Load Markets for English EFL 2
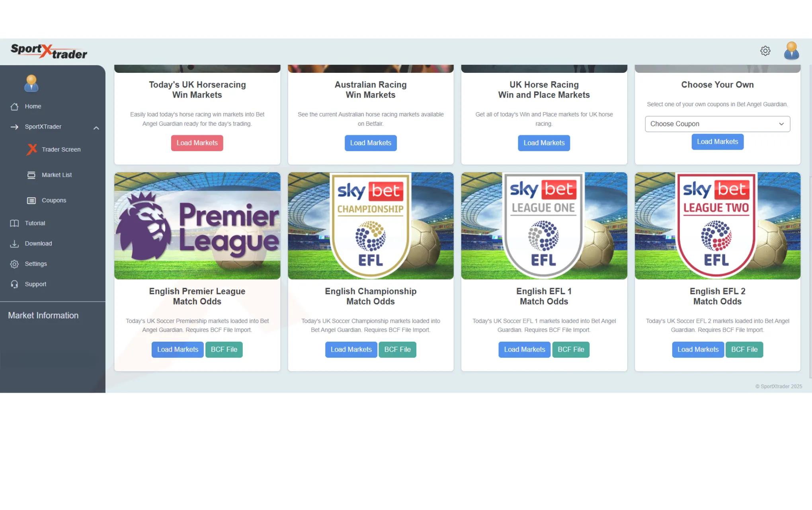Image resolution: width=812 pixels, height=510 pixels. [698, 350]
